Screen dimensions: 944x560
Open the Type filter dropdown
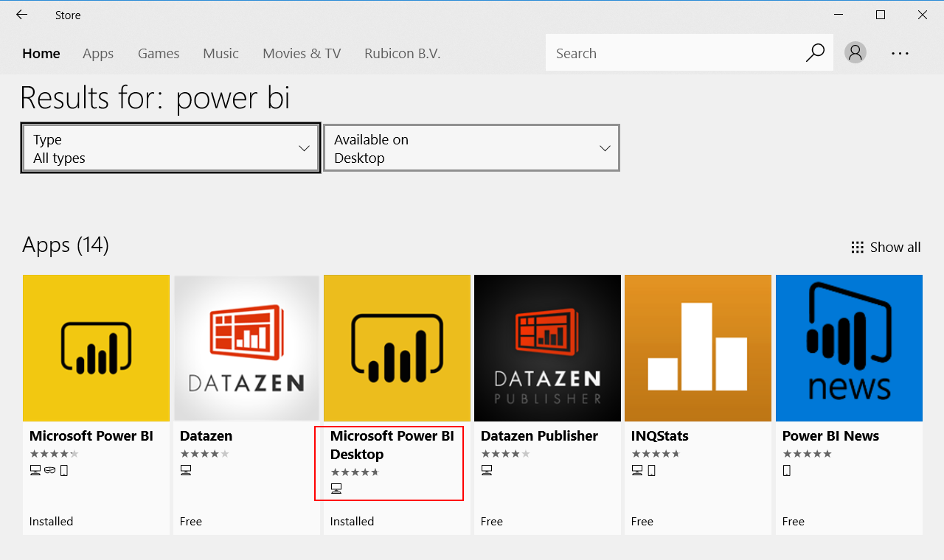tap(170, 147)
